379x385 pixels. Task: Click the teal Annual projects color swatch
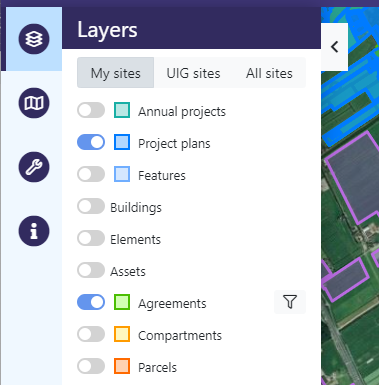(x=122, y=110)
